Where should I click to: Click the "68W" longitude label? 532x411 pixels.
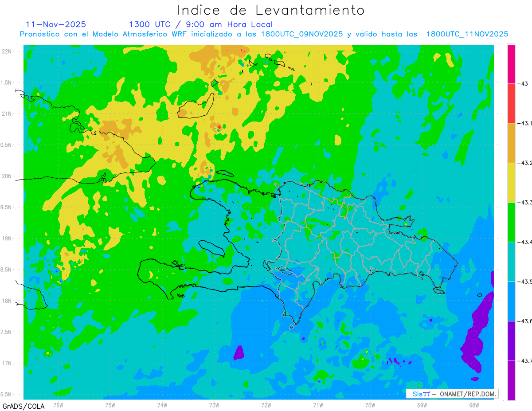(x=473, y=404)
